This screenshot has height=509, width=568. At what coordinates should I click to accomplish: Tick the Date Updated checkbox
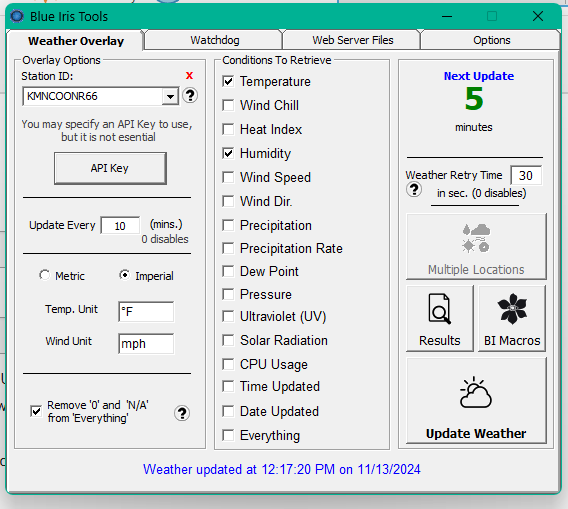228,412
